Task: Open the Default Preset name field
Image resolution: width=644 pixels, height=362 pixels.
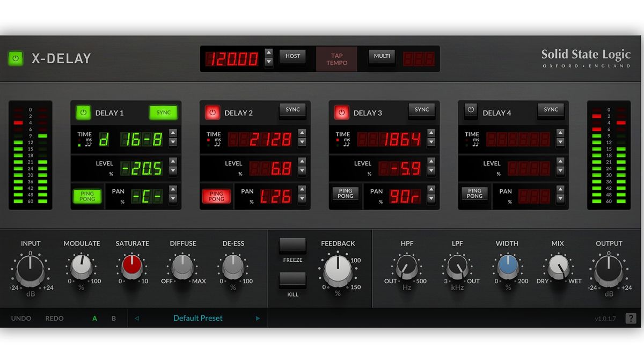Action: tap(197, 318)
